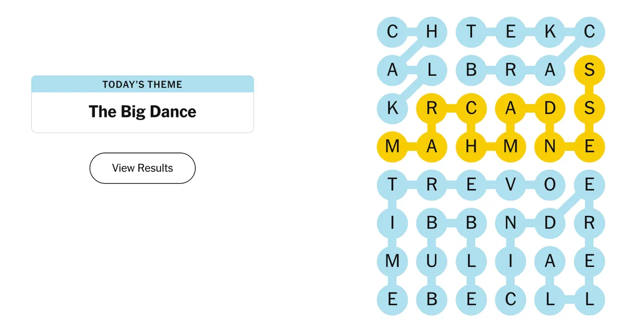Select the letter V tile
644x336 pixels.
(x=510, y=185)
